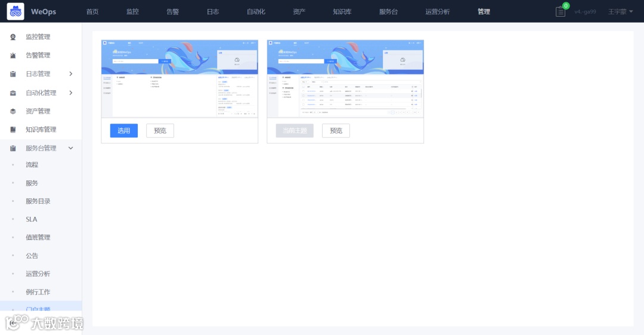Open the notifications clipboard icon

point(560,11)
